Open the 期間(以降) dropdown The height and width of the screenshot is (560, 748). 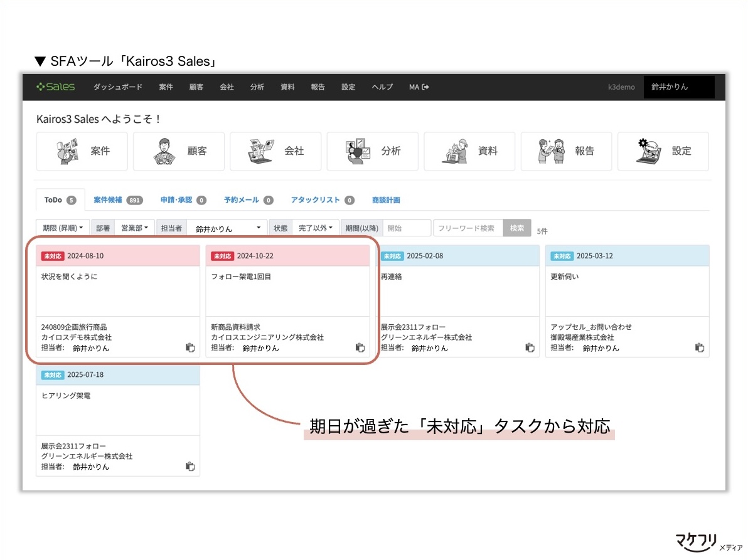pos(361,228)
